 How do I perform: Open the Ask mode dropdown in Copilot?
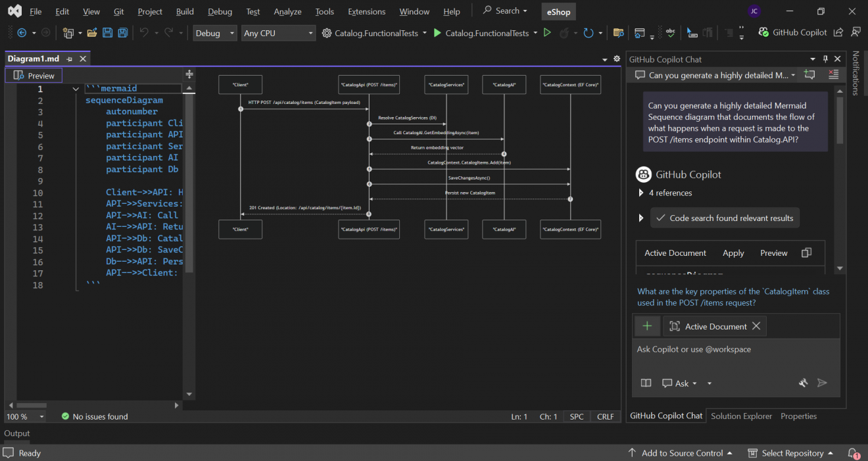coord(679,383)
